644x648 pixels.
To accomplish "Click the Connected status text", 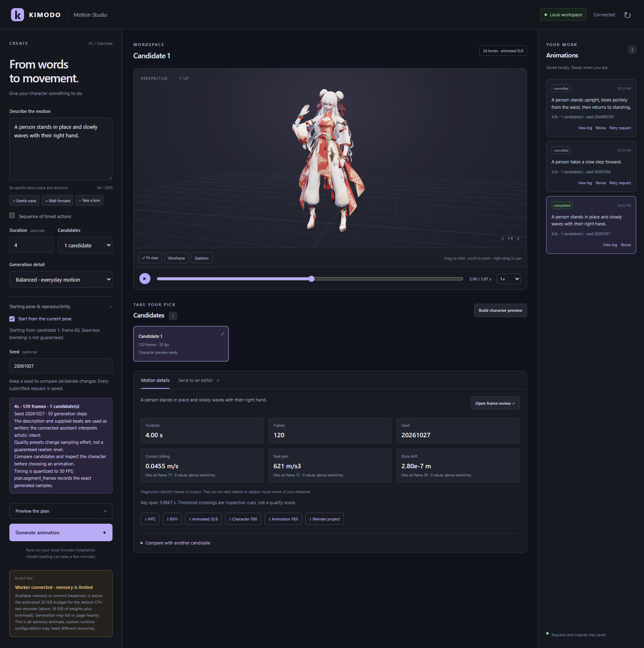I will pos(604,15).
